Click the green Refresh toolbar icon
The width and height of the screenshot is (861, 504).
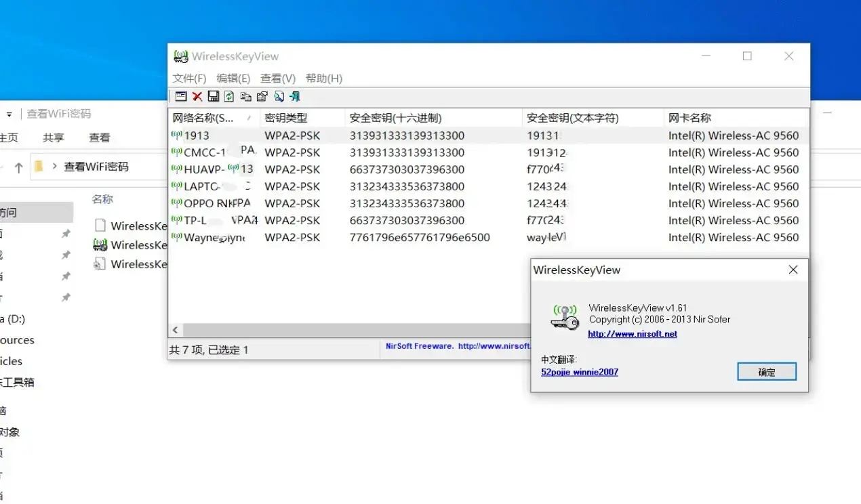click(229, 96)
